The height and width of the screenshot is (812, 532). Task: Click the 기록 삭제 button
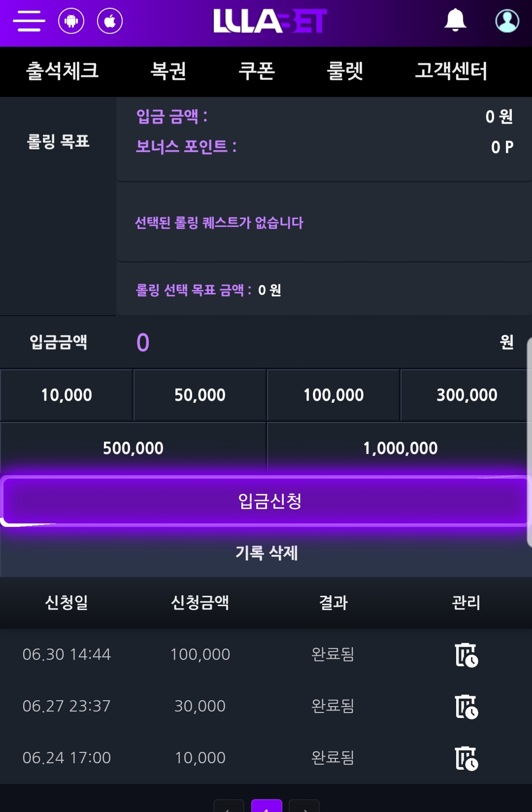point(266,552)
